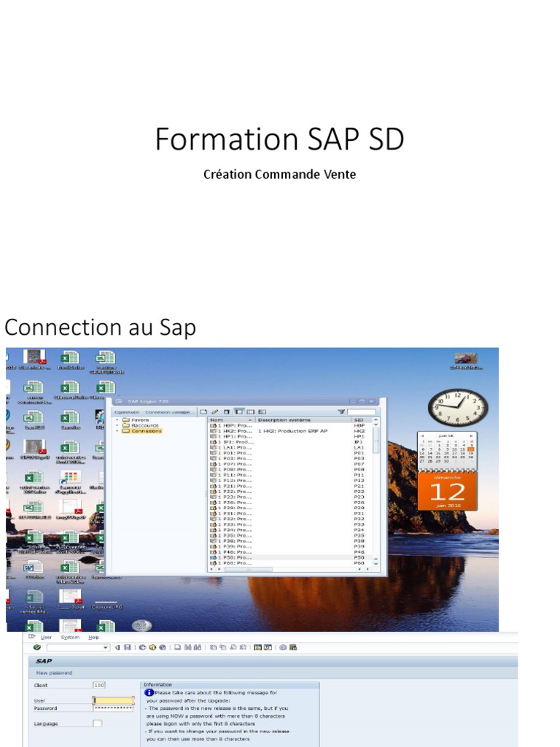Screen dimensions: 560x747
Task: Click the Password input field
Action: (113, 708)
